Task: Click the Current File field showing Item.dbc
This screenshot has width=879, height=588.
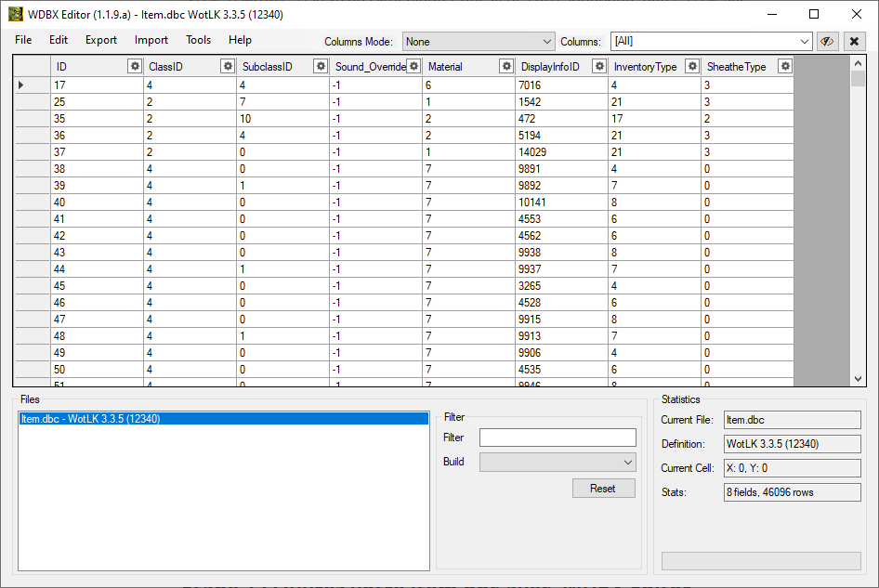Action: [x=792, y=420]
